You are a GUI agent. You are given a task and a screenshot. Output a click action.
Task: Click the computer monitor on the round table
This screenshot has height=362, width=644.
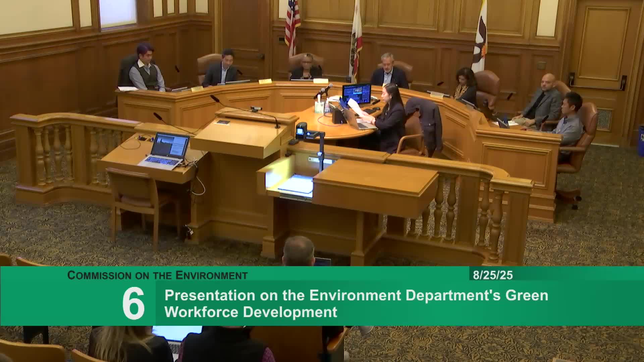(x=356, y=94)
